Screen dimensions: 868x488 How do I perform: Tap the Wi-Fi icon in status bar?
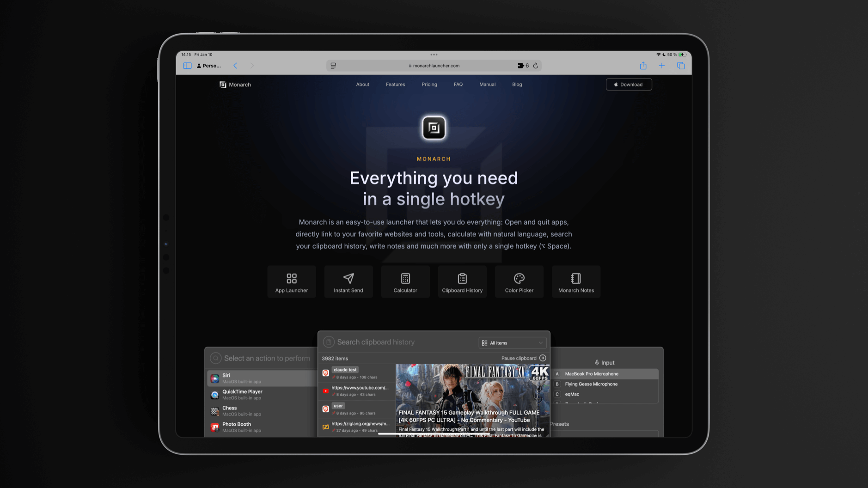click(x=658, y=55)
